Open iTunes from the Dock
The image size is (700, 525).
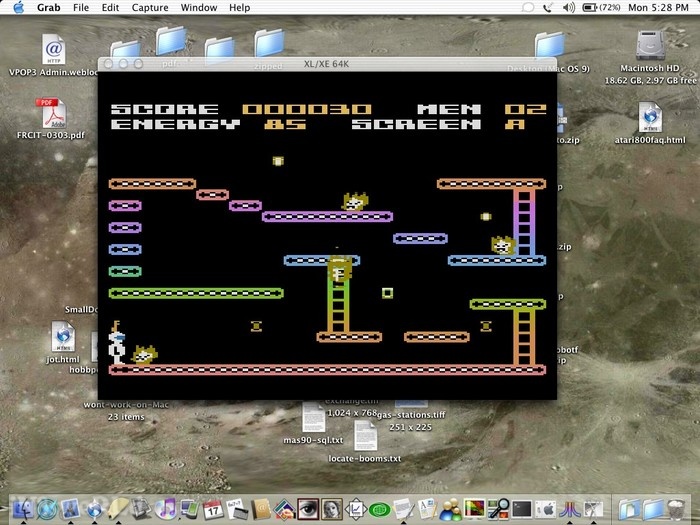166,508
